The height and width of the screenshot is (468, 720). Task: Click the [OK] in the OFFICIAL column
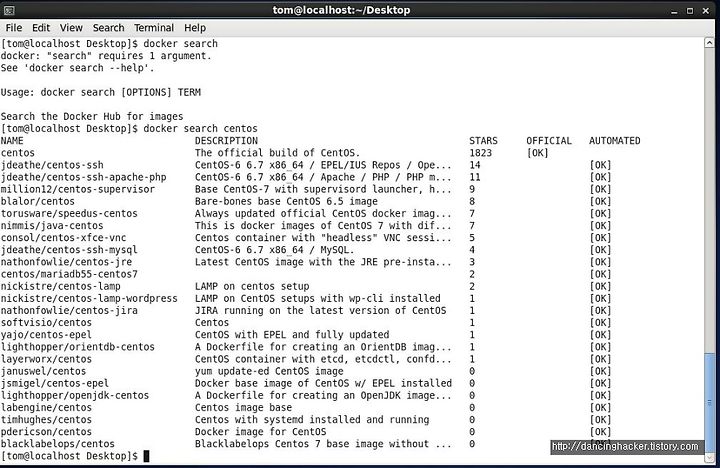[537, 153]
